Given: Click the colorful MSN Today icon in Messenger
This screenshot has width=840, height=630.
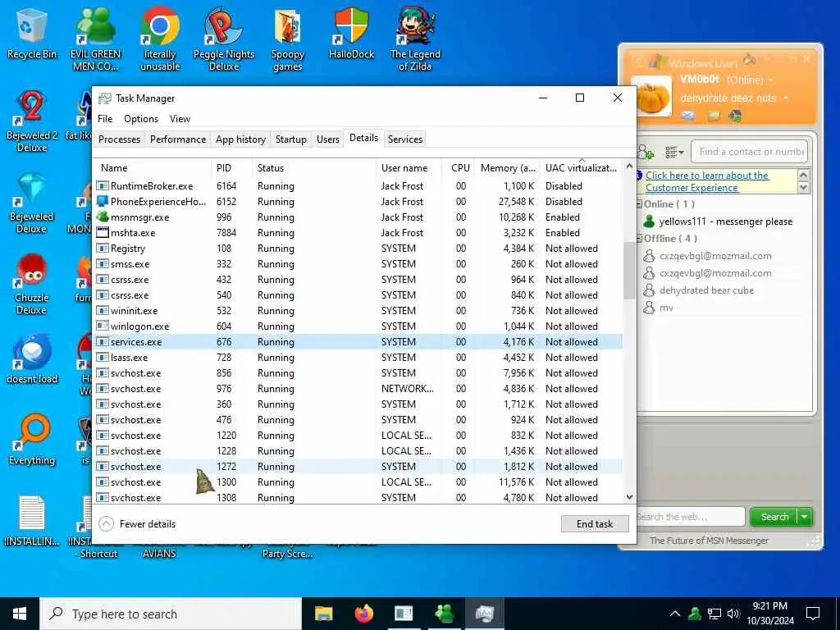Looking at the screenshot, I should 736,116.
